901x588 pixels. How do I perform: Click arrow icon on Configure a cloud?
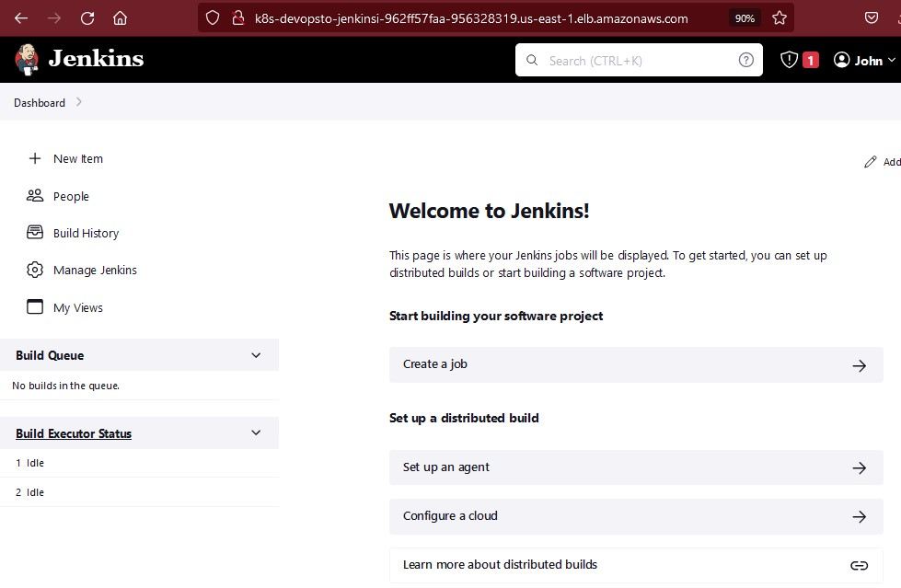tap(859, 517)
